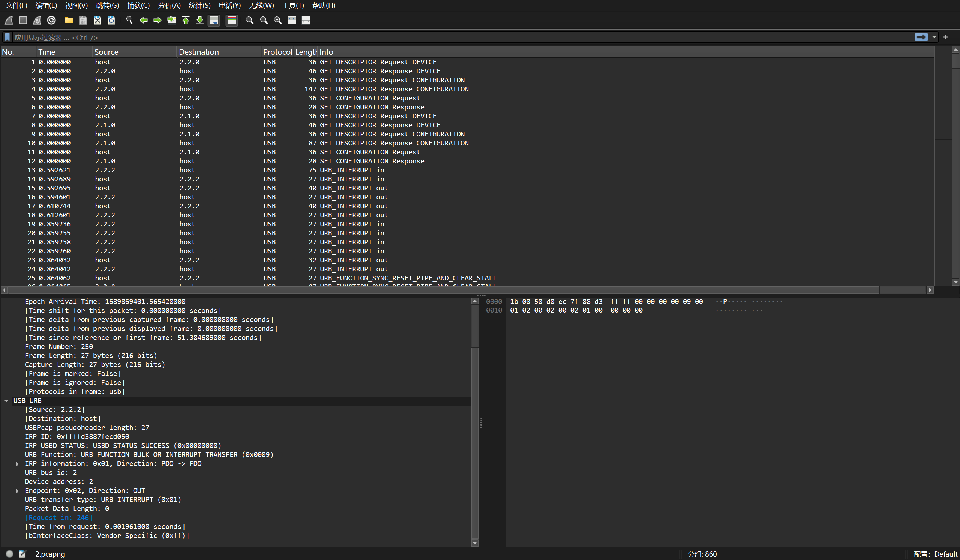The width and height of the screenshot is (960, 560).
Task: Open the 分析(A) menu
Action: 169,5
